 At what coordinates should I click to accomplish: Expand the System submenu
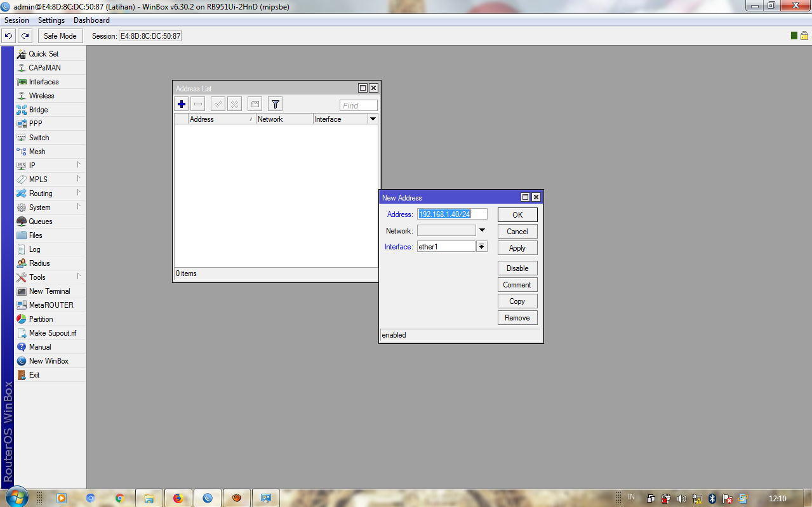[x=50, y=207]
